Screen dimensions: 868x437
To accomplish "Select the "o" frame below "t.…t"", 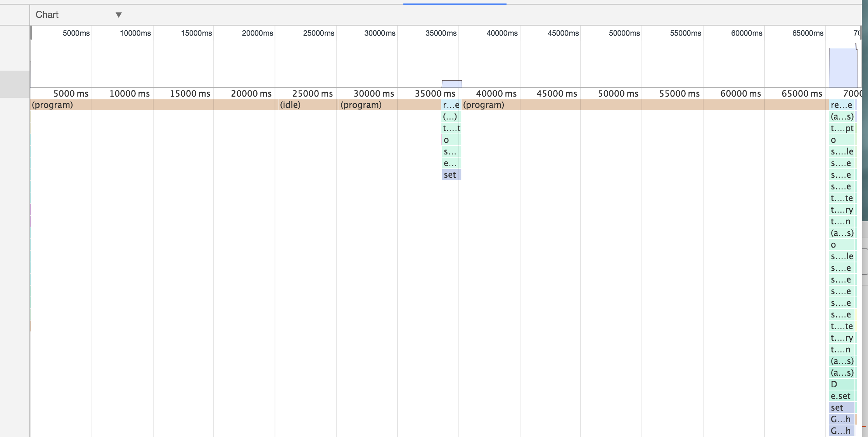I will 451,140.
